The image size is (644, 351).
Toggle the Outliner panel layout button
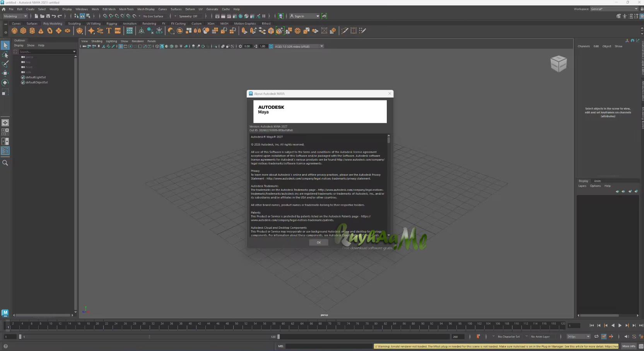pos(5,151)
